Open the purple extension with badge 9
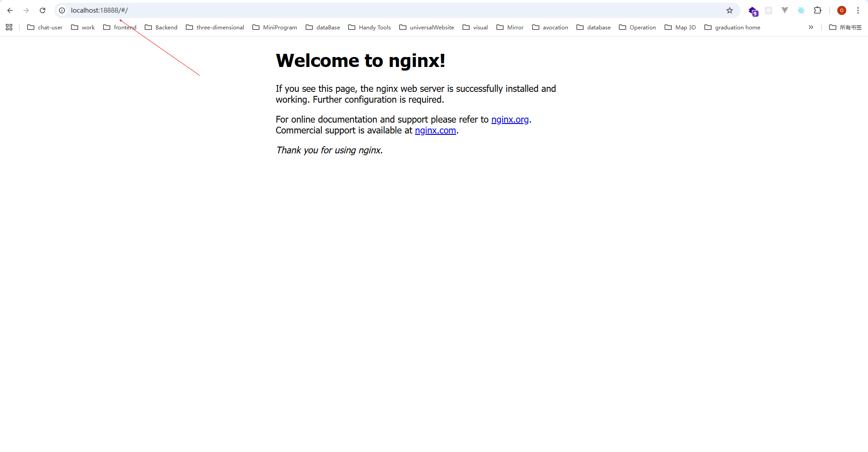868x452 pixels. point(753,11)
